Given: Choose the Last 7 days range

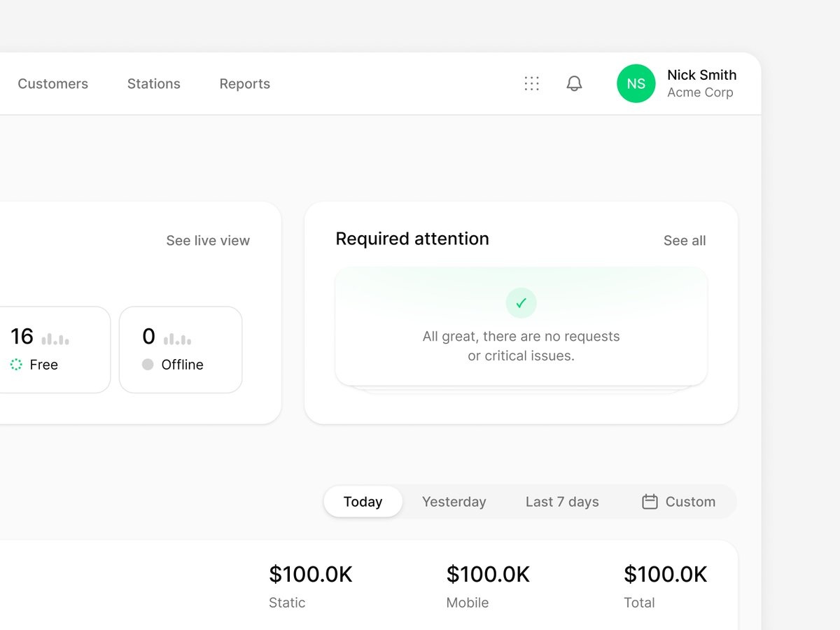Looking at the screenshot, I should (x=562, y=501).
